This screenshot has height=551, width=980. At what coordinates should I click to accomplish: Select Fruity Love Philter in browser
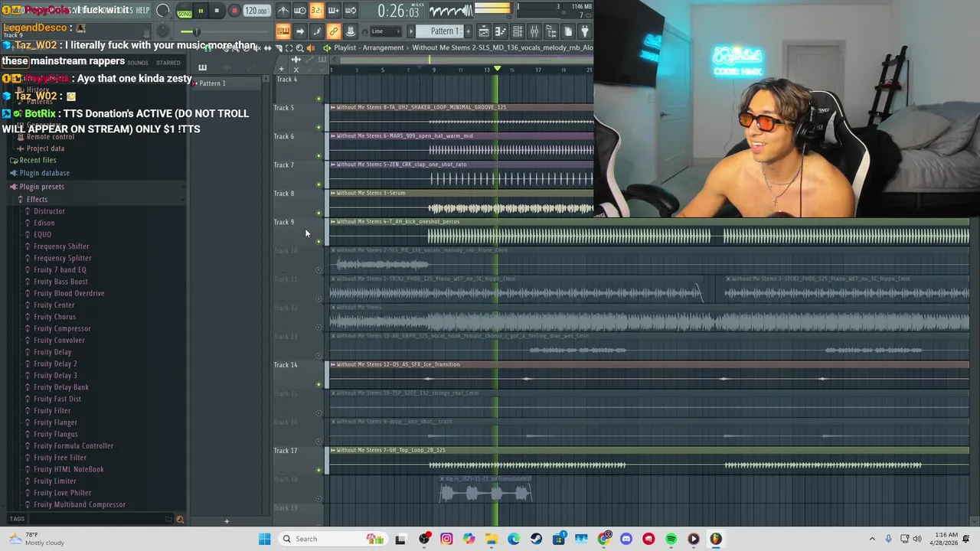(62, 493)
